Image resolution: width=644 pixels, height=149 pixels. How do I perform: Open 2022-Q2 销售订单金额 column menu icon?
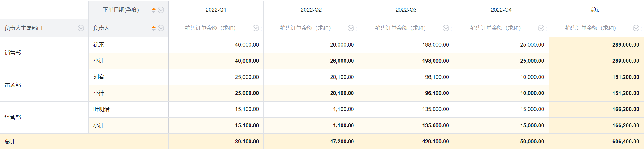(351, 28)
